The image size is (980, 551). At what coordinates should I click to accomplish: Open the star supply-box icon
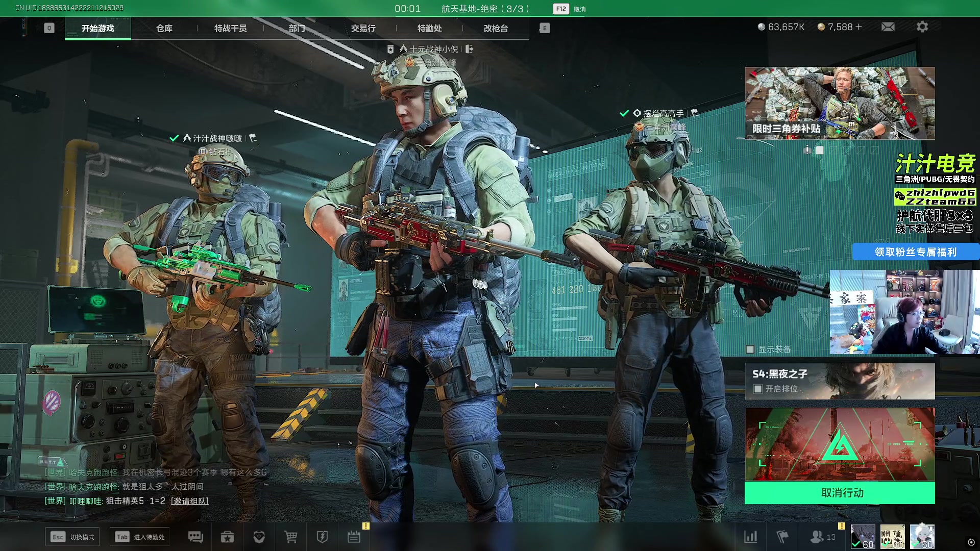(227, 537)
